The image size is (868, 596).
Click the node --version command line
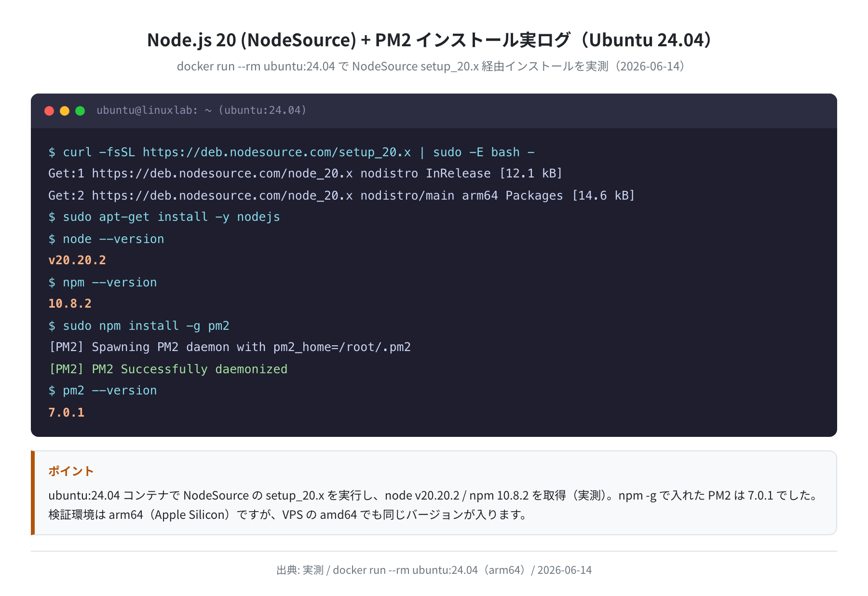(106, 239)
